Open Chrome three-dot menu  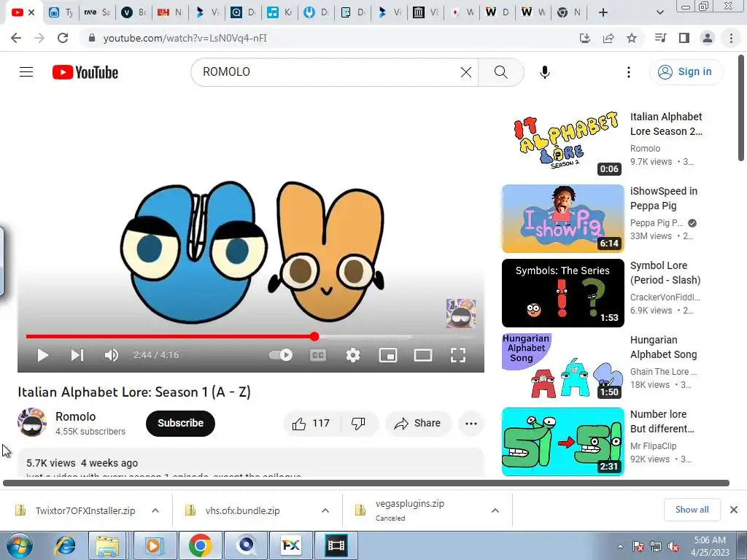(731, 38)
